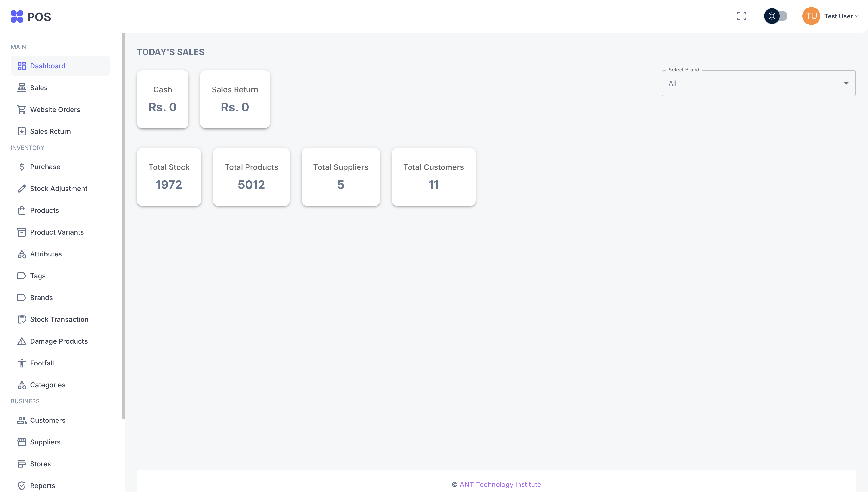
Task: Click the Damage Products warning icon
Action: pyautogui.click(x=22, y=341)
